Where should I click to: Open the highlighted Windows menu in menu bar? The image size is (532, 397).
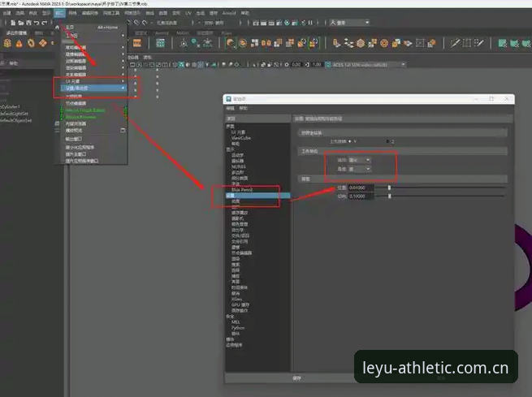point(59,13)
